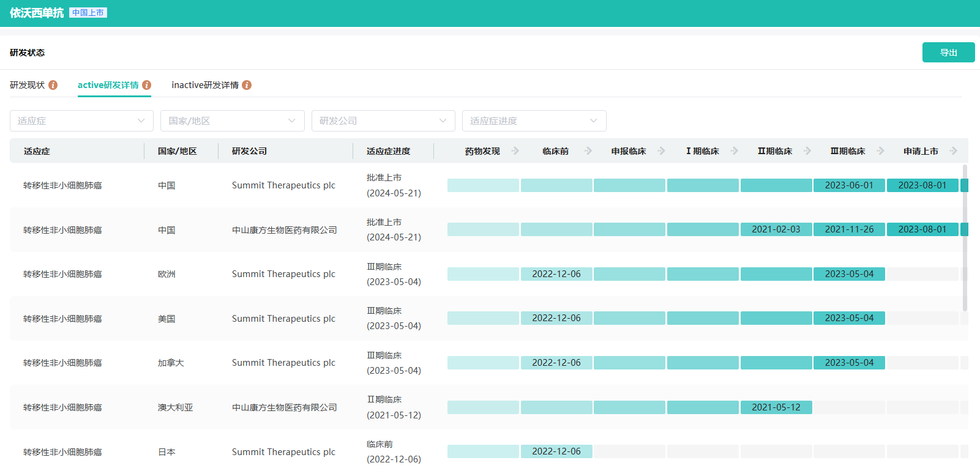The height and width of the screenshot is (471, 980).
Task: Click the 中国上市 tag in header
Action: coord(88,13)
